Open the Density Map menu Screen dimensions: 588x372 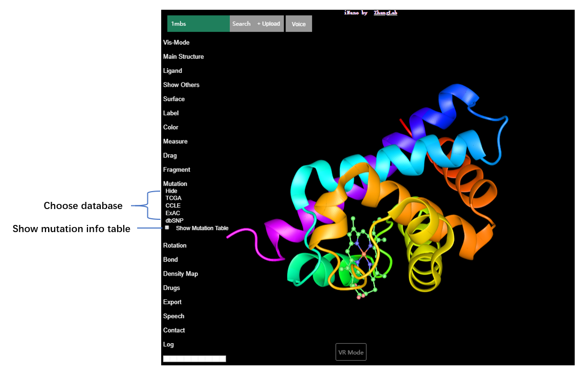pos(180,274)
